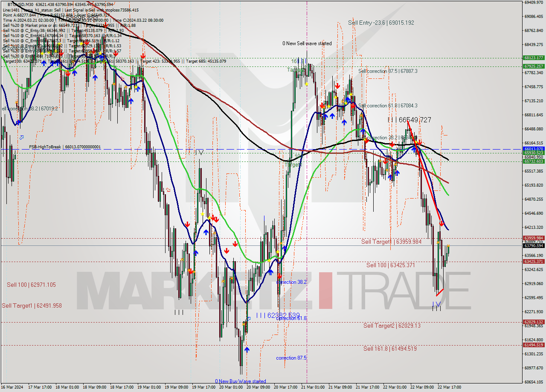Click the 60654.105 price axis value
546x392 pixels.
click(533, 382)
